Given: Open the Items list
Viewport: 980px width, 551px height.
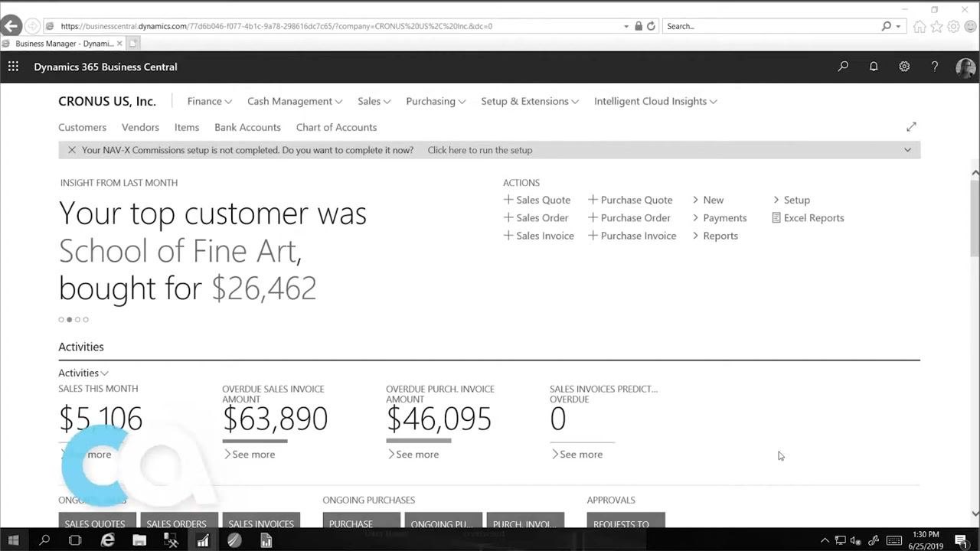Looking at the screenshot, I should click(187, 127).
